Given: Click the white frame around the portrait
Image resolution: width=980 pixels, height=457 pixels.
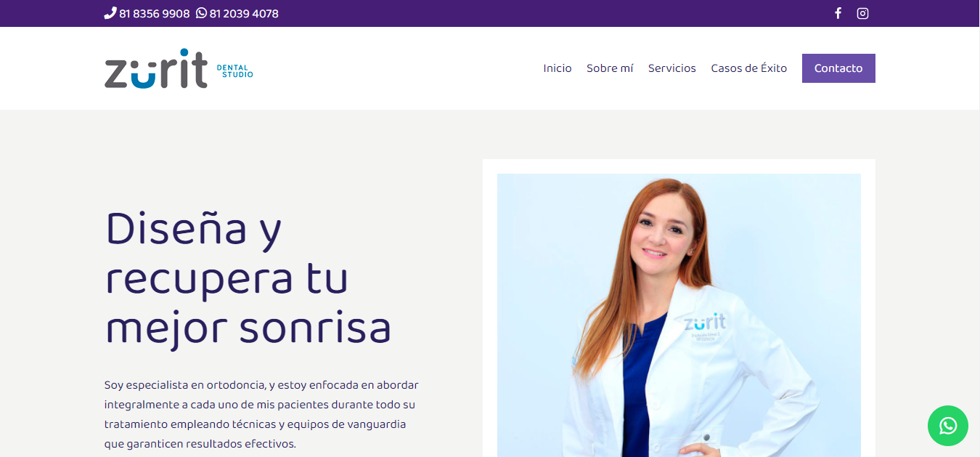Looking at the screenshot, I should pos(679,166).
